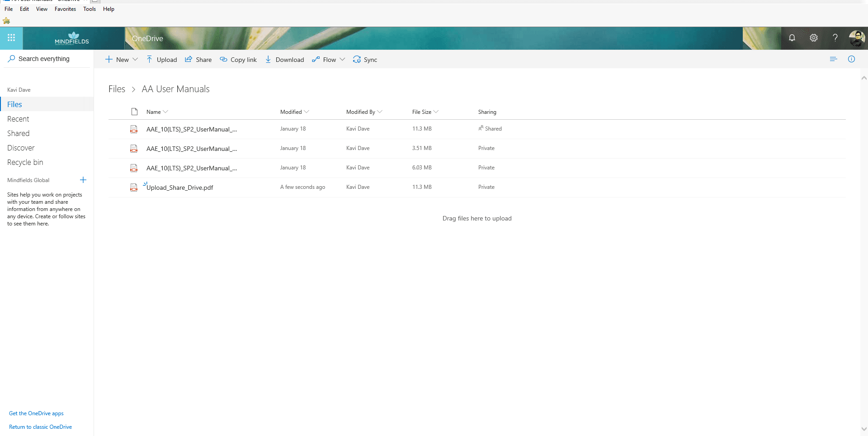
Task: Click the user profile picture
Action: (857, 38)
